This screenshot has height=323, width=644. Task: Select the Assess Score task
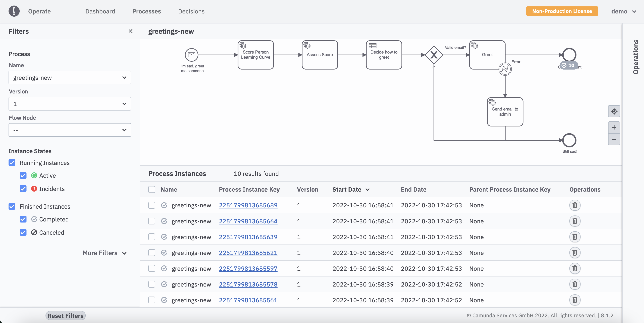click(320, 55)
